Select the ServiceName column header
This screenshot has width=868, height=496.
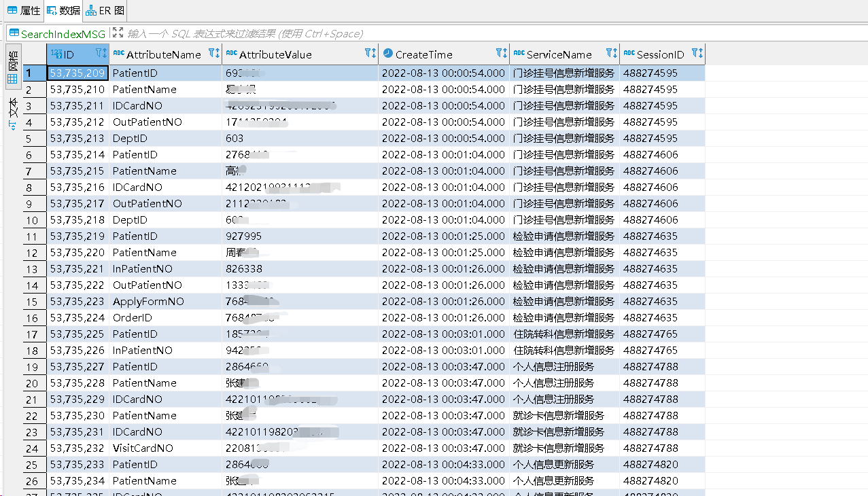tap(559, 54)
